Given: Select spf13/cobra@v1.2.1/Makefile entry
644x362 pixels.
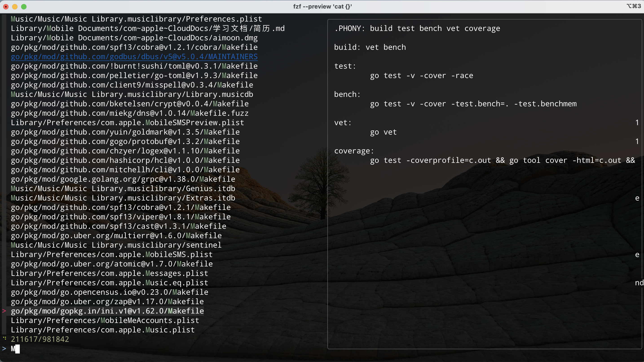Looking at the screenshot, I should tap(121, 207).
